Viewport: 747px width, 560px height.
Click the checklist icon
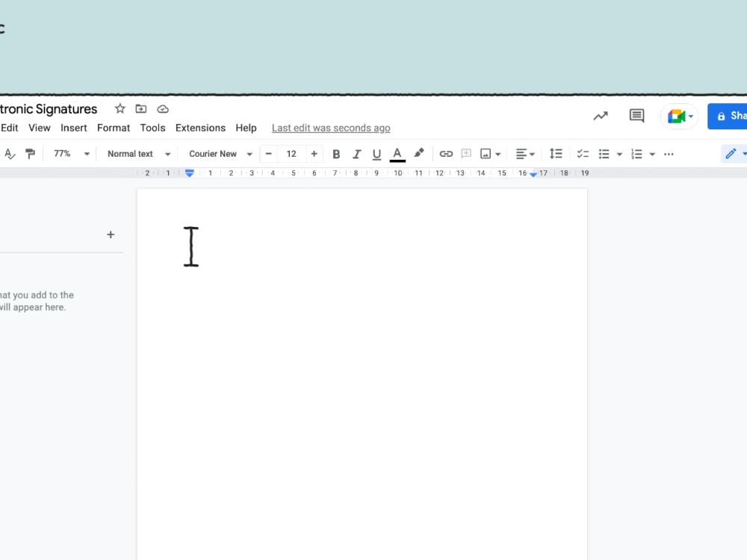583,154
